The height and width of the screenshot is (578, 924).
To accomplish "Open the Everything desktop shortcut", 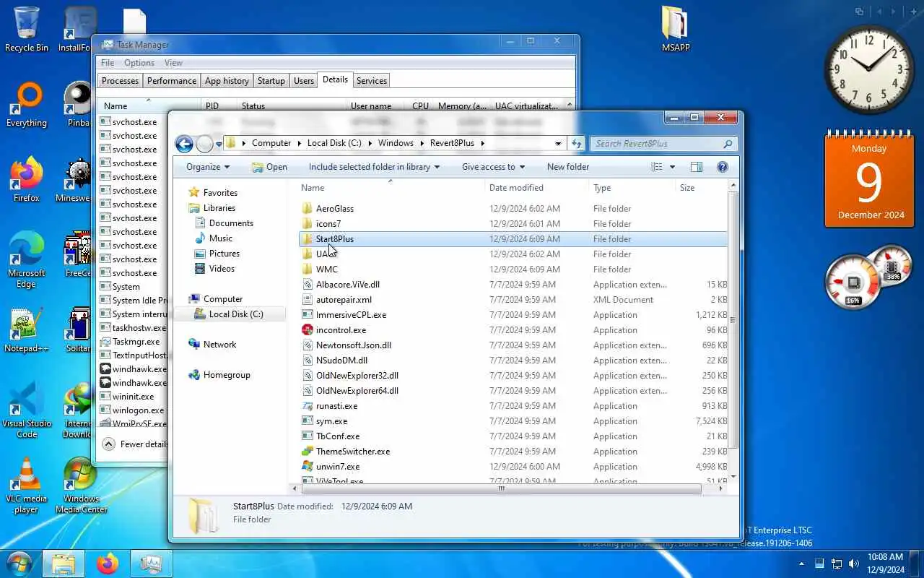I will pyautogui.click(x=27, y=105).
